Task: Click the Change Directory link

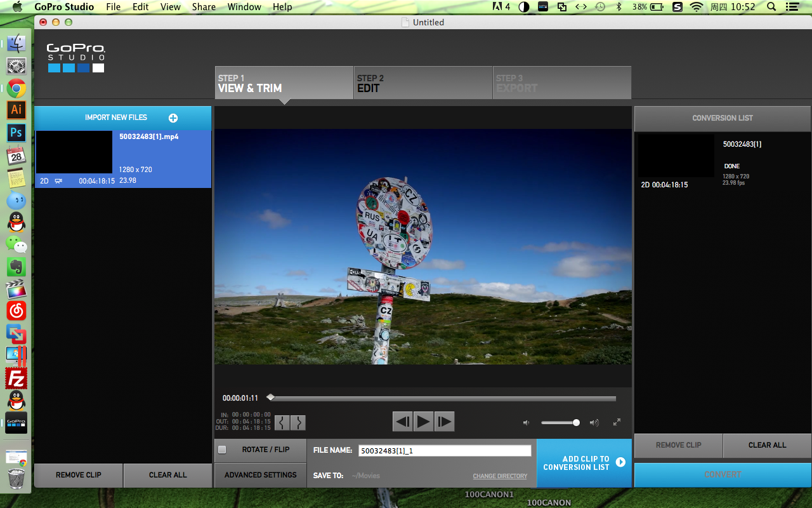Action: coord(500,476)
